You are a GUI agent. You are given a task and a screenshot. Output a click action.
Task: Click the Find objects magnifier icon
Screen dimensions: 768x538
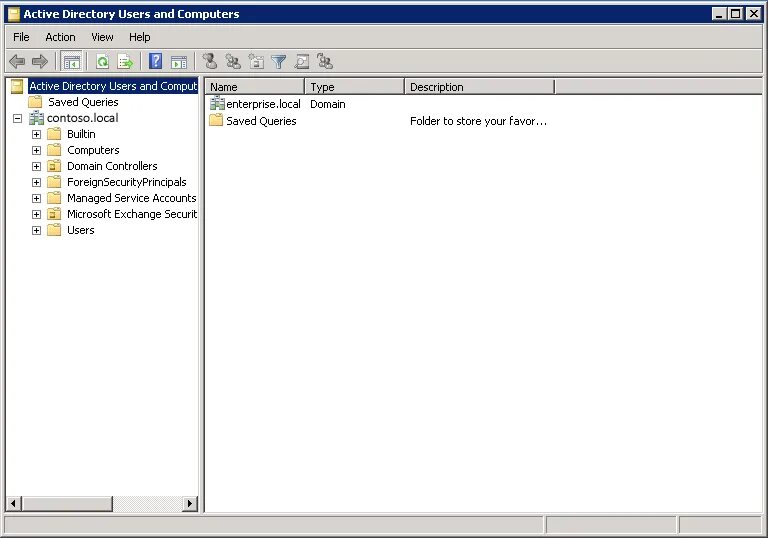(x=302, y=62)
